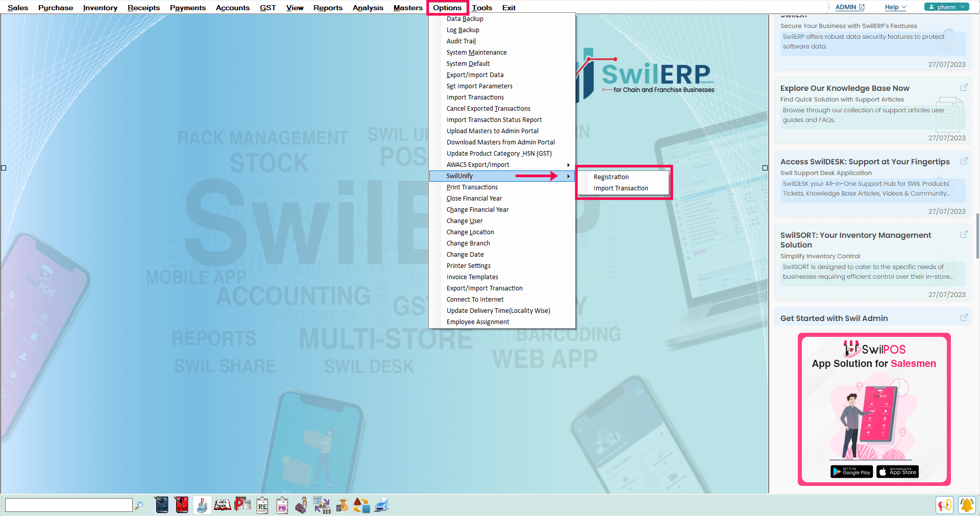This screenshot has height=516, width=980.
Task: Choose Connect To Internet entry
Action: [502, 300]
